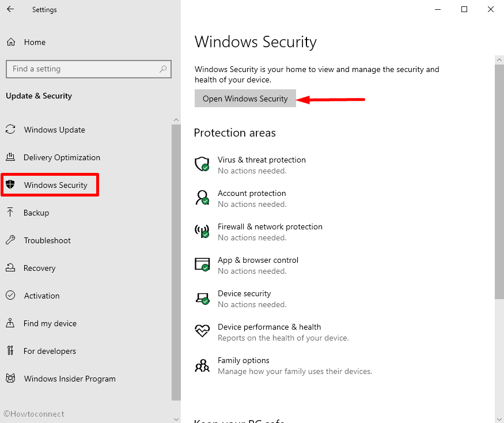Click the sidebar scrollbar thumb
Screen dimensions: 504x423
(176, 262)
